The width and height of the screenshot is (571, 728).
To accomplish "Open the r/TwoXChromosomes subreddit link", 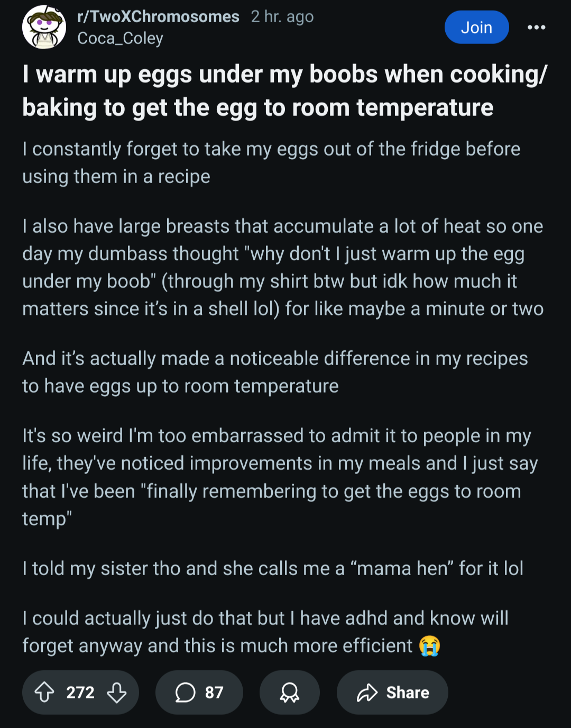I will 158,16.
